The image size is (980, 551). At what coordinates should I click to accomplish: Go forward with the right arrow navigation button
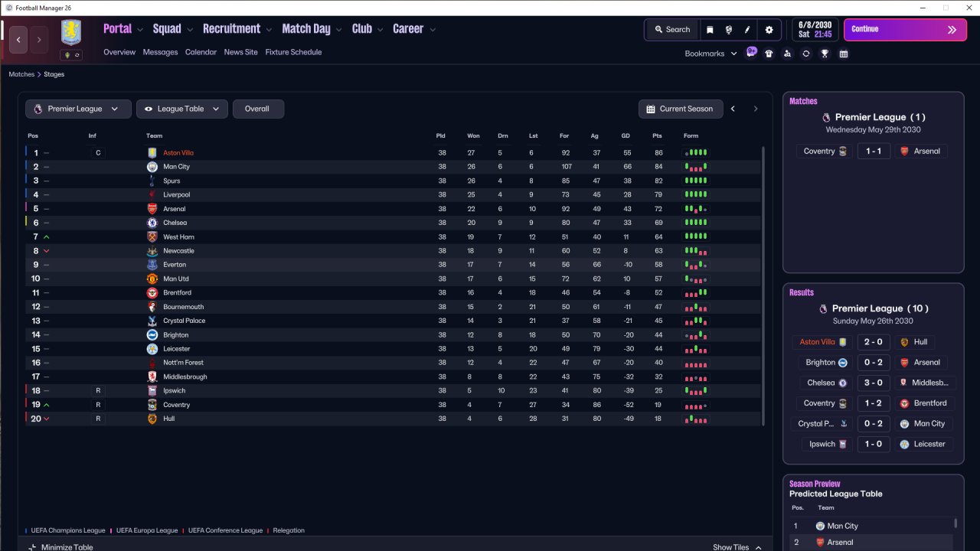tap(39, 39)
